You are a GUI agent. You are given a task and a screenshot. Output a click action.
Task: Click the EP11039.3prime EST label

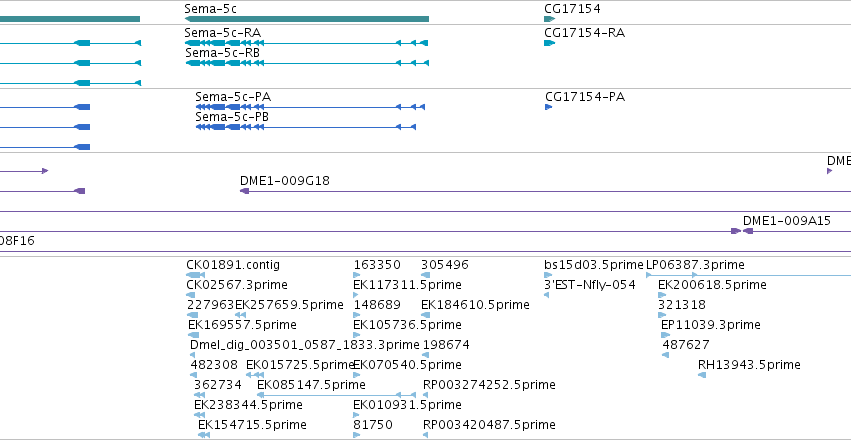coord(710,324)
